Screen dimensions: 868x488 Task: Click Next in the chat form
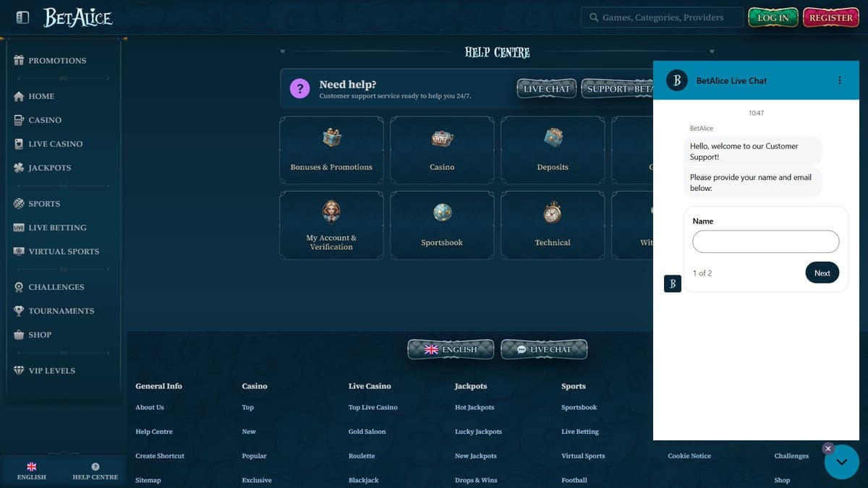pyautogui.click(x=822, y=273)
